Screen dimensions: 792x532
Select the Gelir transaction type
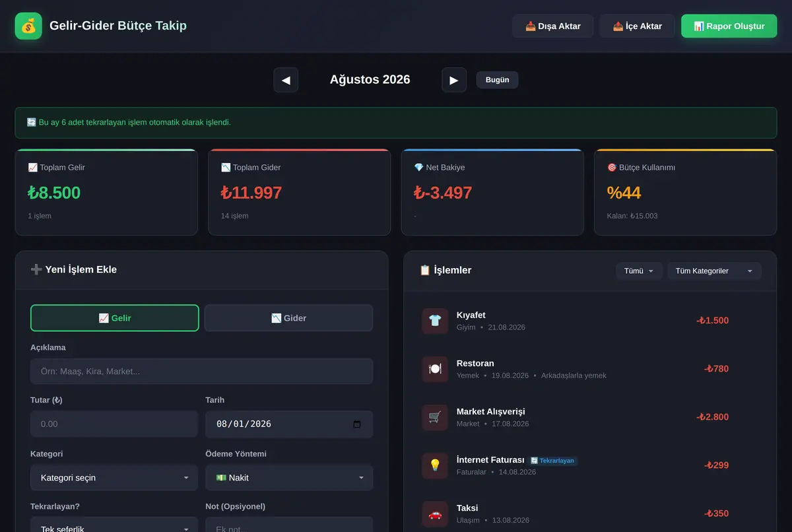tap(115, 318)
